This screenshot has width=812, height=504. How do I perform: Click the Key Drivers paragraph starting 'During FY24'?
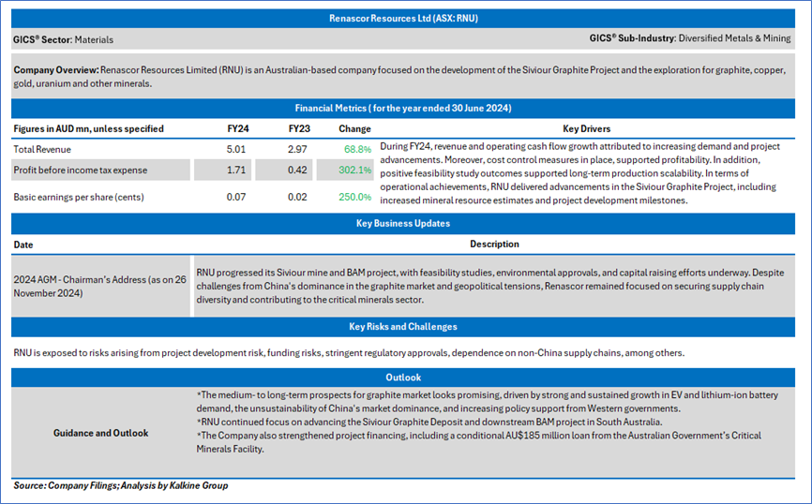(x=580, y=173)
